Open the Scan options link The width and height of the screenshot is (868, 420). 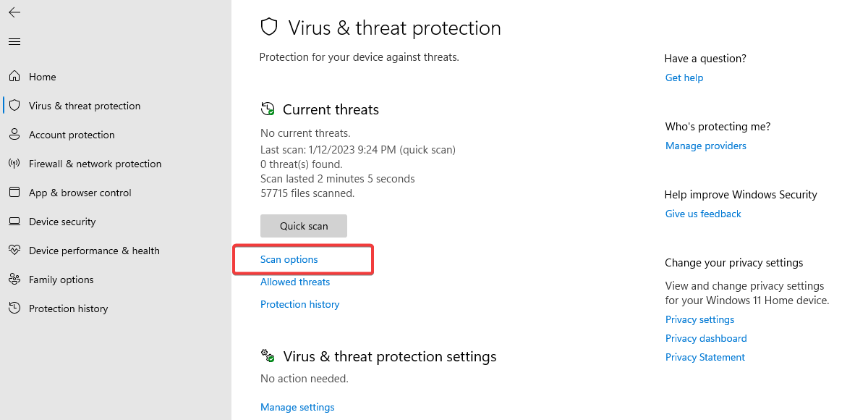(289, 259)
